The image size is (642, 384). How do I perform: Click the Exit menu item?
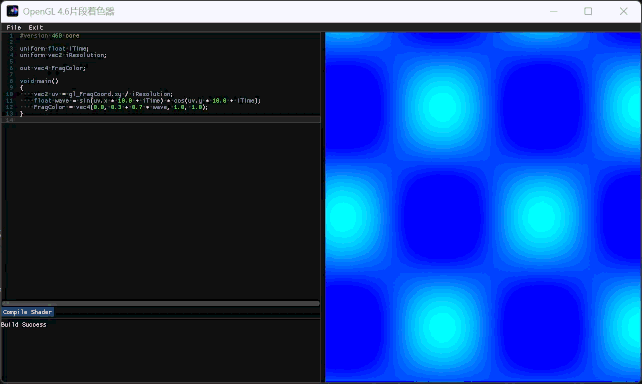pyautogui.click(x=36, y=27)
